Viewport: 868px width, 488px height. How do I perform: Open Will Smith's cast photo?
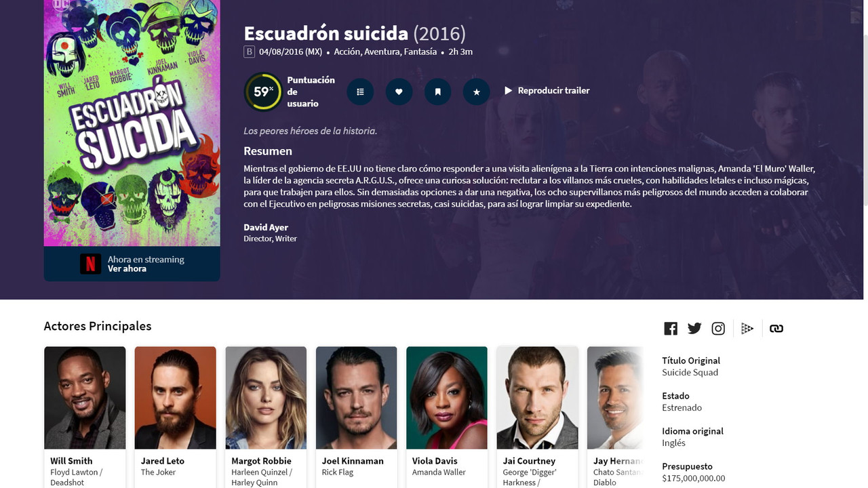pos(85,398)
